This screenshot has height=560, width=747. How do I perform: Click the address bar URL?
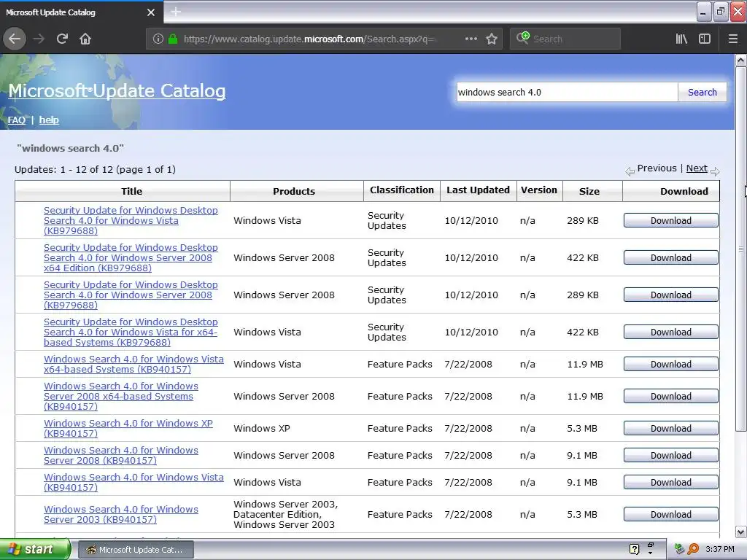tap(309, 39)
